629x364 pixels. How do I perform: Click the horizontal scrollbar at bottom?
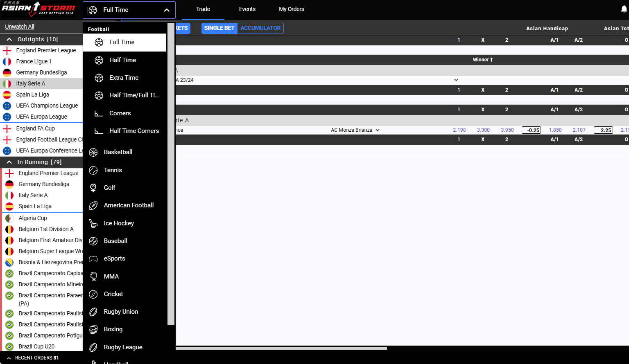click(281, 348)
